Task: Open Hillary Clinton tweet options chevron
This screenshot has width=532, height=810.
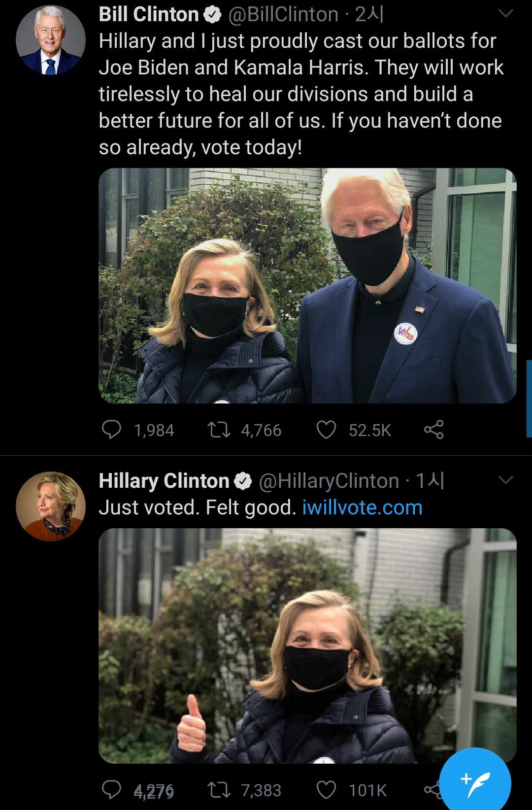Action: [506, 480]
